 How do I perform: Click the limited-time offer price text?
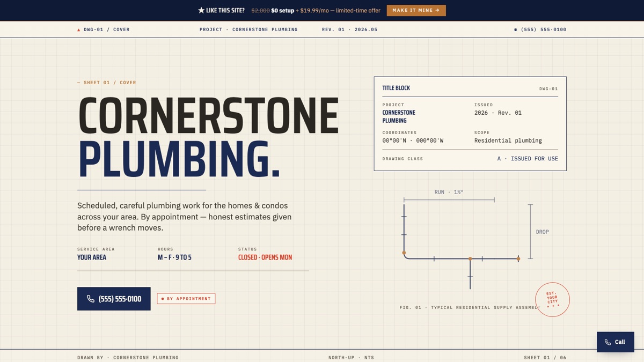pyautogui.click(x=316, y=10)
